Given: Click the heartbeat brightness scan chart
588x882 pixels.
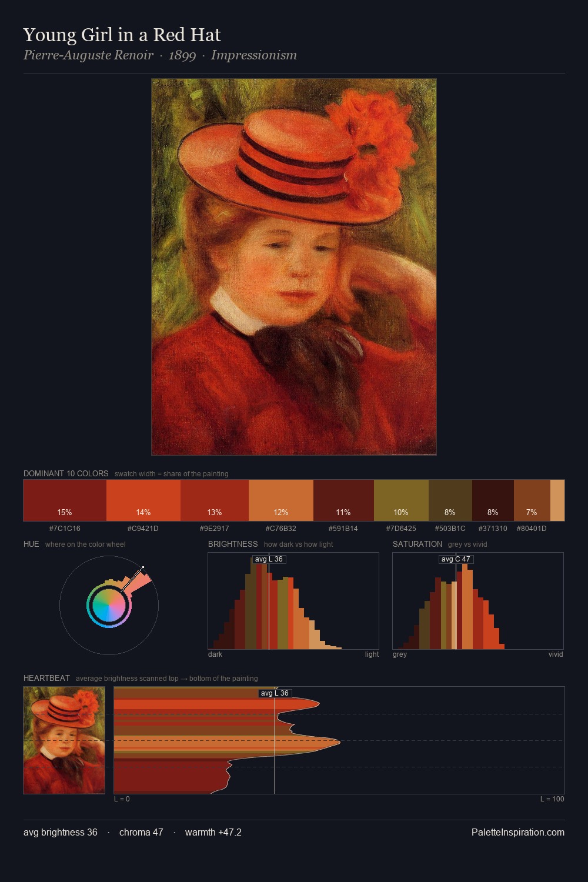Looking at the screenshot, I should [339, 740].
